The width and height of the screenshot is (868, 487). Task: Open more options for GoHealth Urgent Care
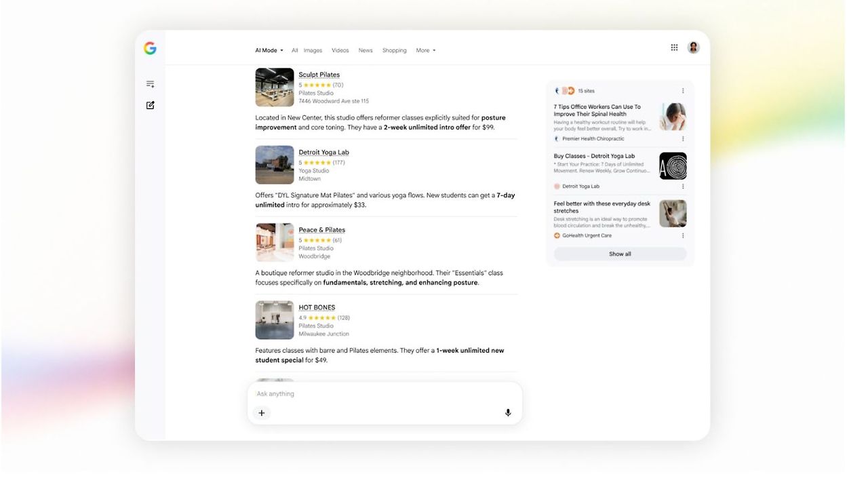[683, 235]
